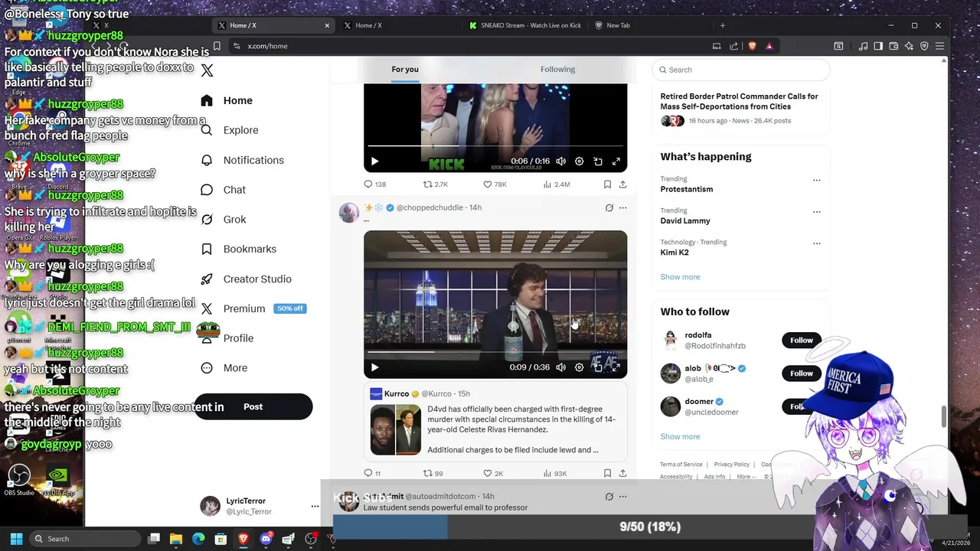Like the post with 78K likes
Image resolution: width=980 pixels, height=551 pixels.
click(495, 184)
